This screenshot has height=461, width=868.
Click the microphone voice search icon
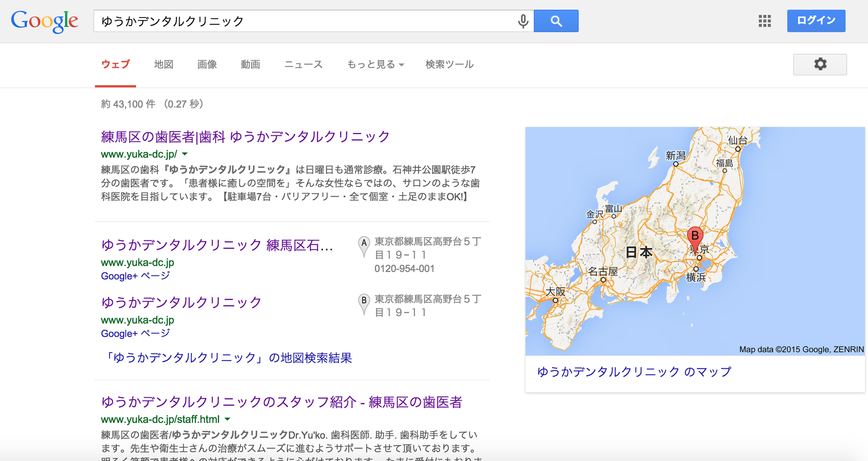(x=523, y=21)
